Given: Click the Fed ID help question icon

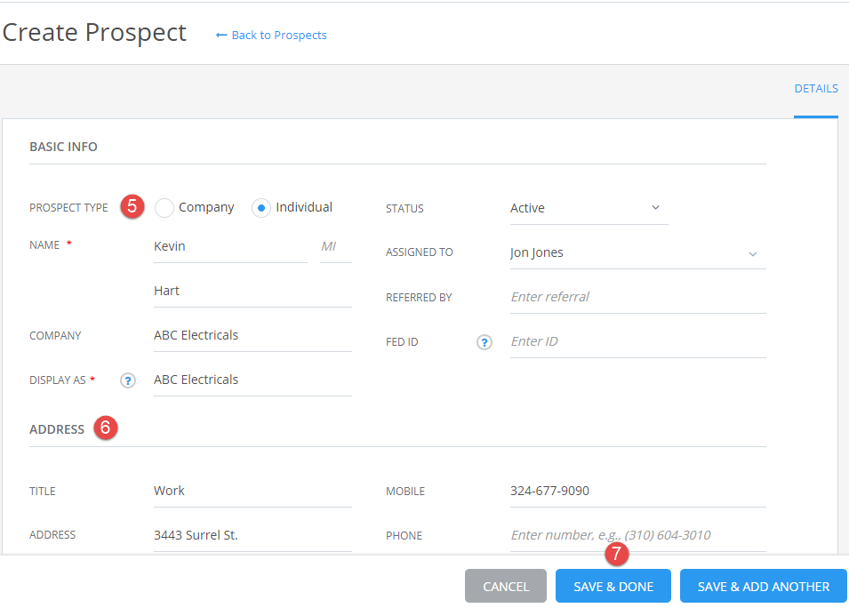Looking at the screenshot, I should click(x=484, y=342).
